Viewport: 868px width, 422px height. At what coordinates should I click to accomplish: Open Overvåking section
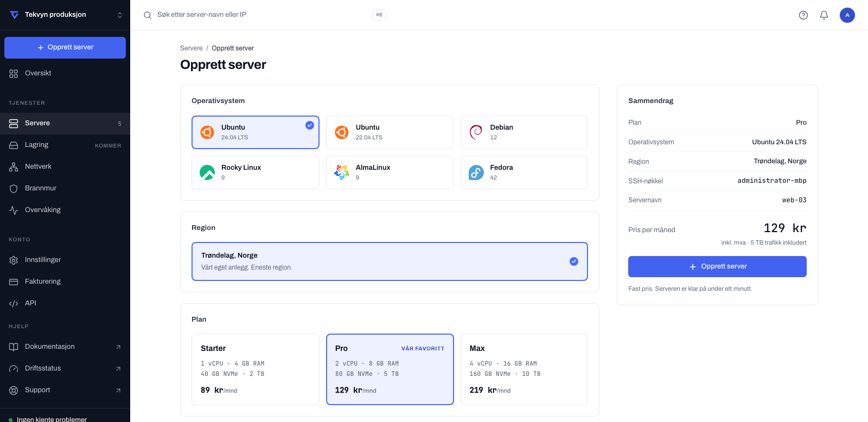tap(65, 210)
